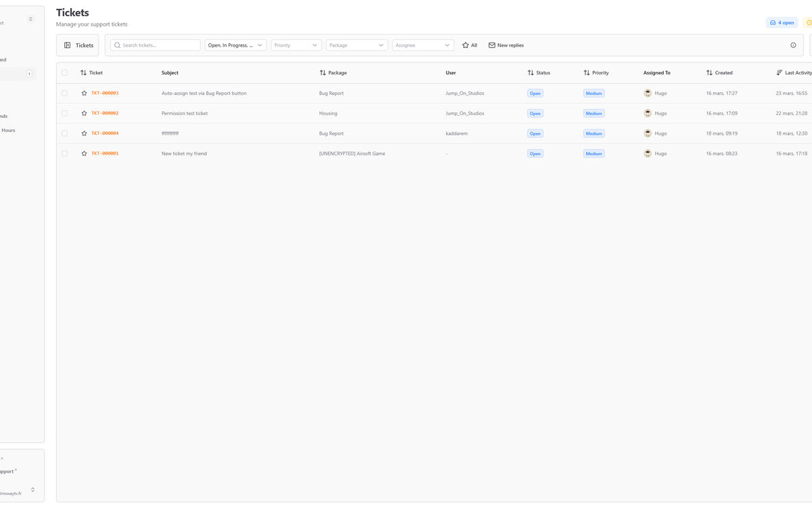
Task: Tick the checkbox for TKT-000001
Action: tap(64, 154)
